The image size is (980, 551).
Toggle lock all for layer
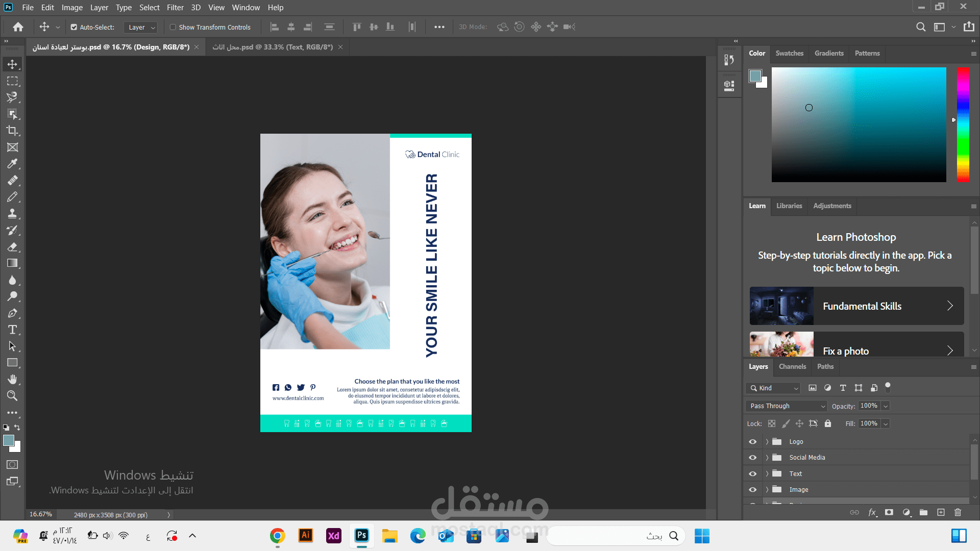[828, 423]
